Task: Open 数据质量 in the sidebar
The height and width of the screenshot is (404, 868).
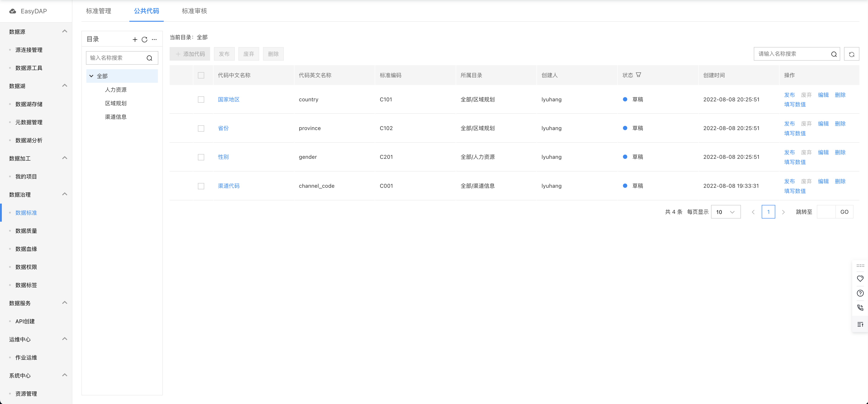Action: pos(26,231)
